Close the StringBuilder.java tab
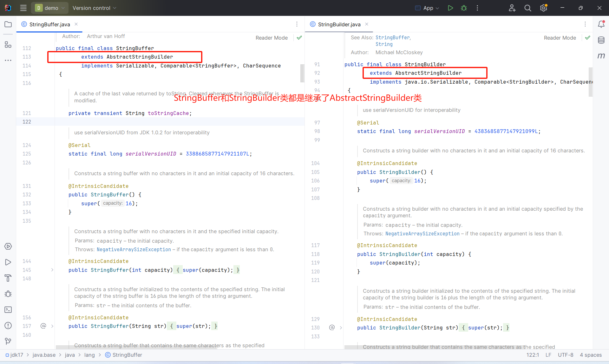The image size is (609, 364). (x=367, y=24)
